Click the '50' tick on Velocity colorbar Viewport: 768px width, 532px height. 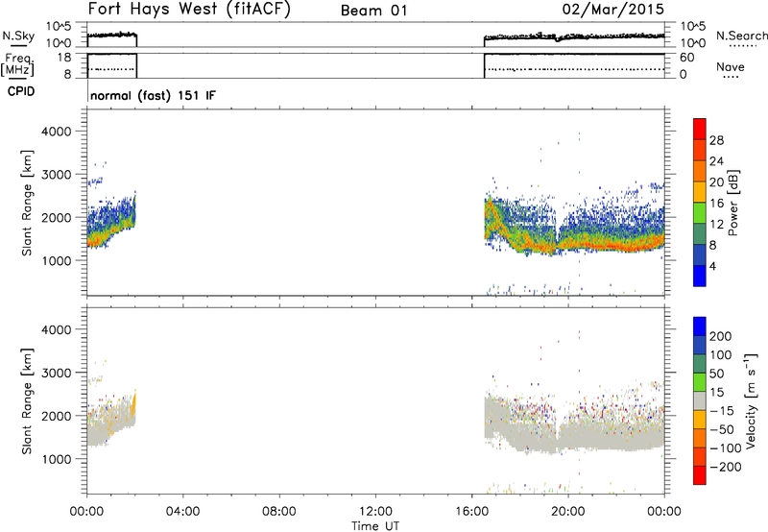(x=716, y=374)
